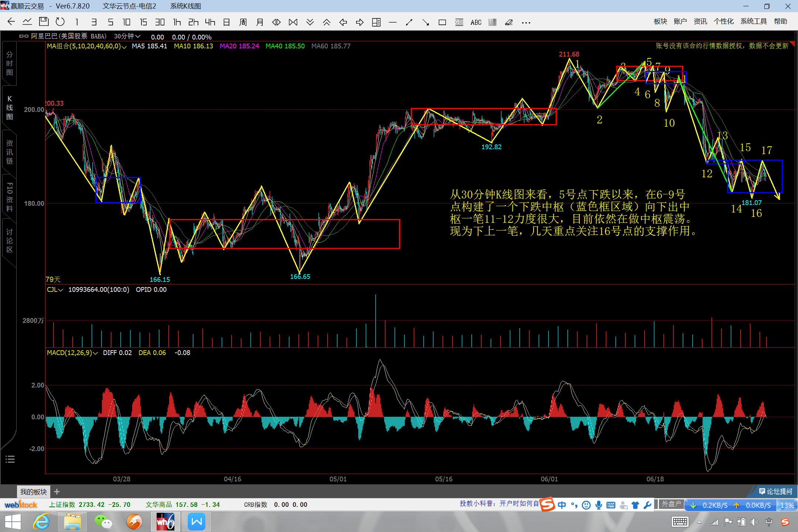
Task: Click the 论坛提问 button
Action: tap(776, 491)
